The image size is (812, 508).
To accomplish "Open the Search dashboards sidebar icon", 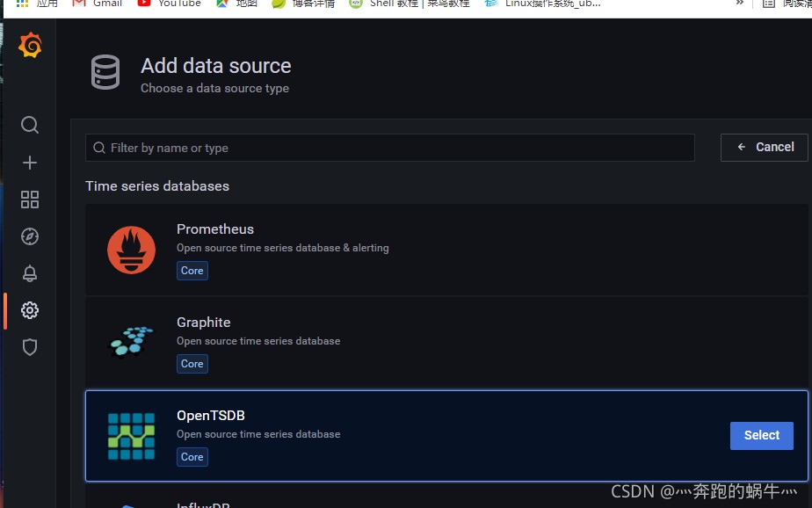I will click(x=30, y=126).
